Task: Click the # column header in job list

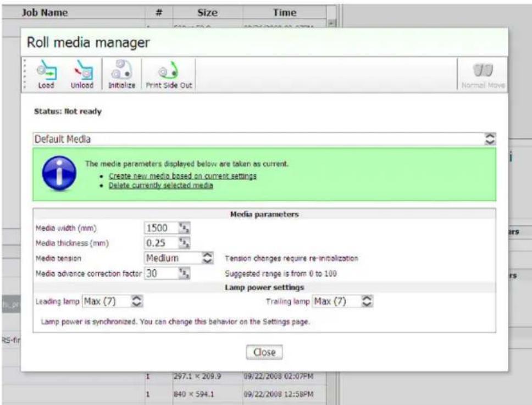Action: [x=159, y=13]
